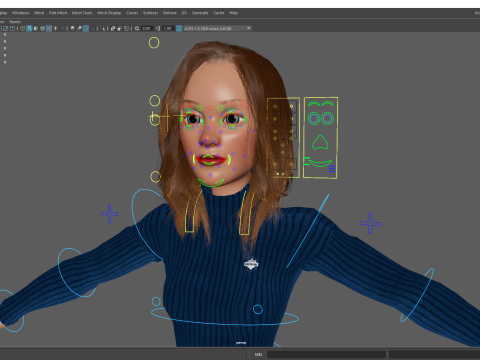Select left eyebrow curve in face GUI
480x360 pixels.
(x=314, y=104)
